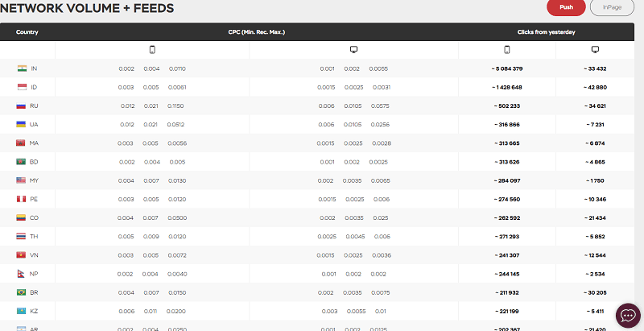
Task: Click the Vietnam flag icon
Action: coord(22,254)
